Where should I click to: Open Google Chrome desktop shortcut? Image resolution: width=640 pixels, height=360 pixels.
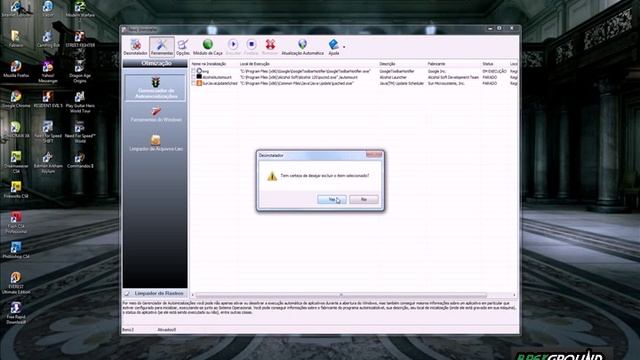pos(16,100)
